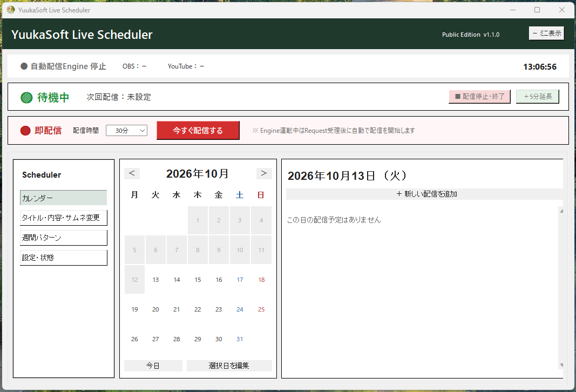
Task: Click the YouTube status label
Action: point(186,66)
